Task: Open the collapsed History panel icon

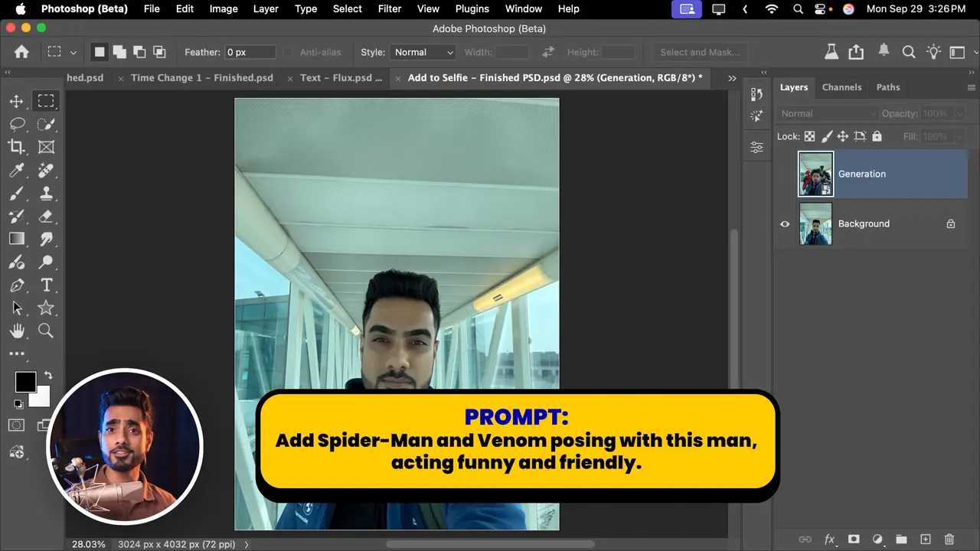Action: click(x=756, y=93)
